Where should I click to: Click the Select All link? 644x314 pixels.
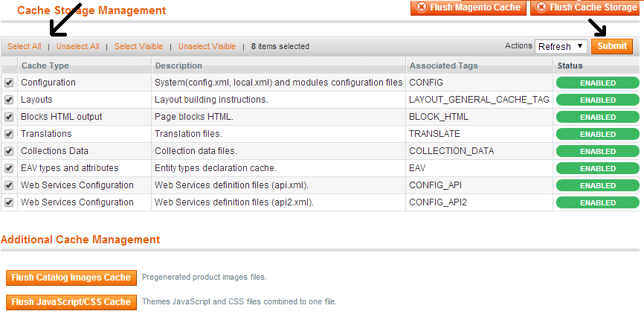tap(25, 46)
